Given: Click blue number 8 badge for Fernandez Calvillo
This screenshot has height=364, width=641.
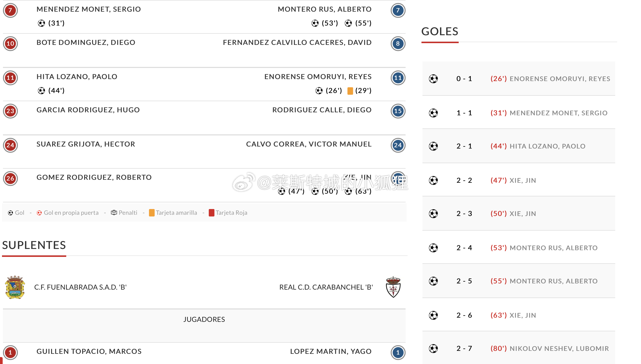Looking at the screenshot, I should click(398, 43).
